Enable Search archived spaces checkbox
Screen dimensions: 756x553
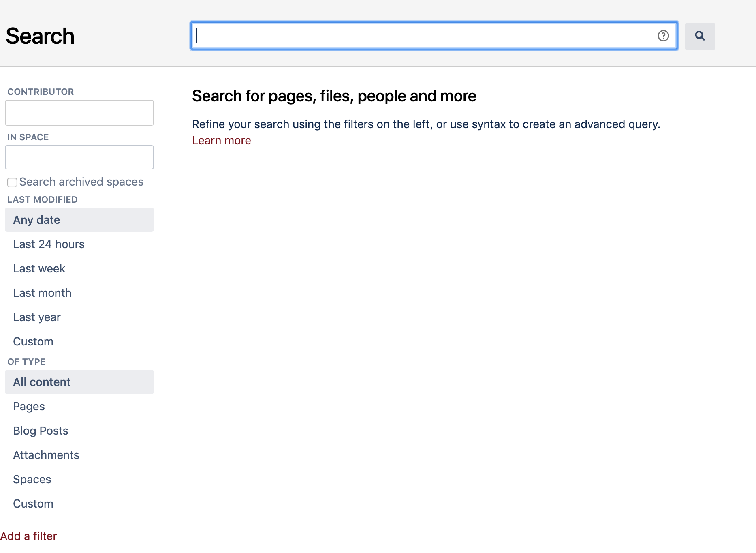12,182
